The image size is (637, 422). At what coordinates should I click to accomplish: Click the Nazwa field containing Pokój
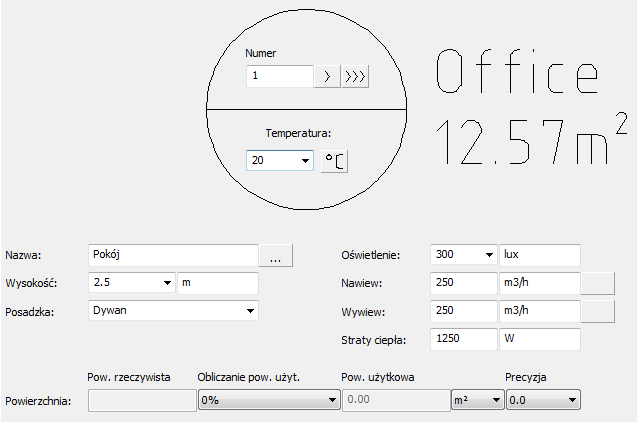(x=173, y=255)
